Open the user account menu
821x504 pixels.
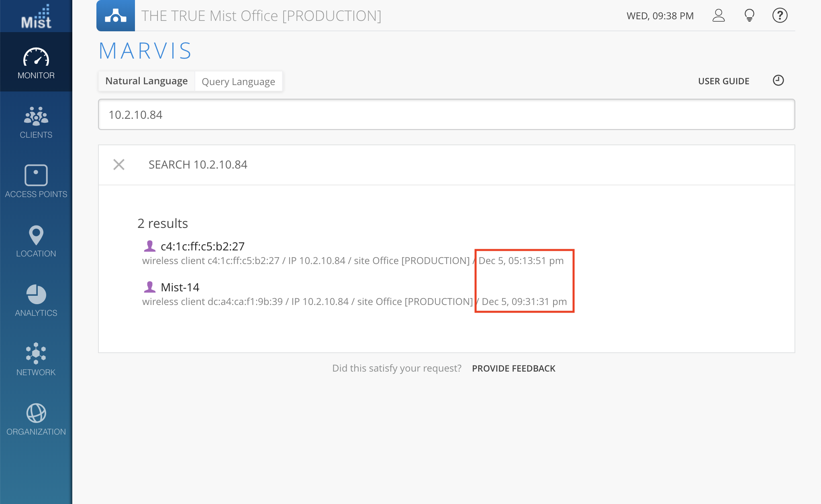click(x=719, y=16)
